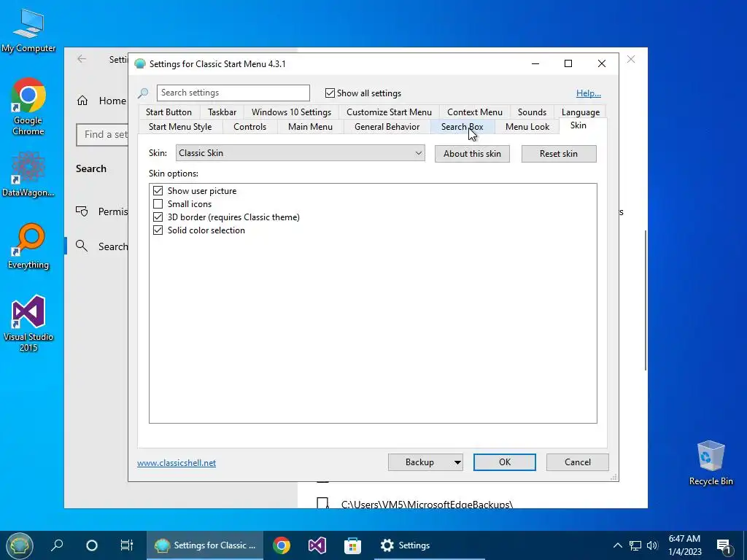Switch to Settings for Classic taskbar button
Screen dimensions: 747x560
coord(205,545)
